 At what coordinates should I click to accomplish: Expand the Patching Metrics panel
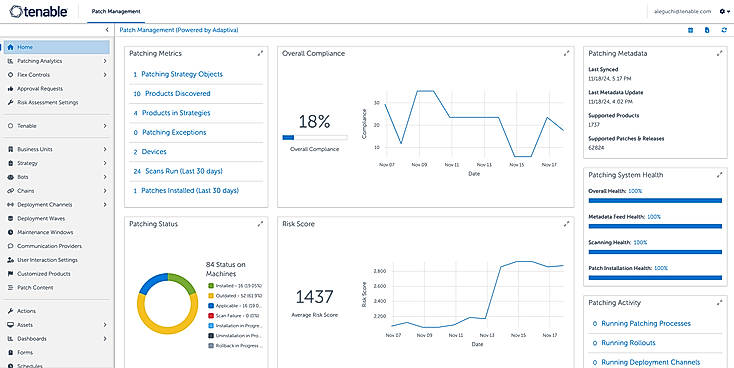pyautogui.click(x=260, y=53)
